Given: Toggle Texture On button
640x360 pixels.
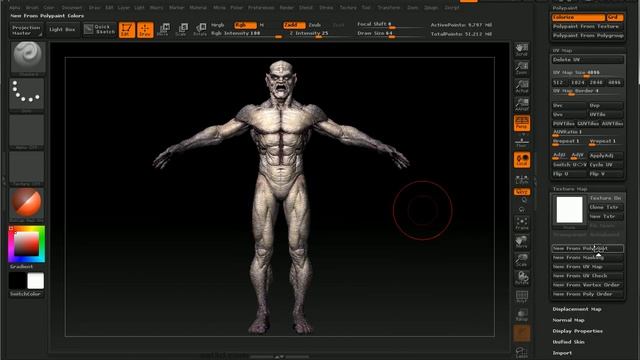Looking at the screenshot, I should pyautogui.click(x=606, y=198).
